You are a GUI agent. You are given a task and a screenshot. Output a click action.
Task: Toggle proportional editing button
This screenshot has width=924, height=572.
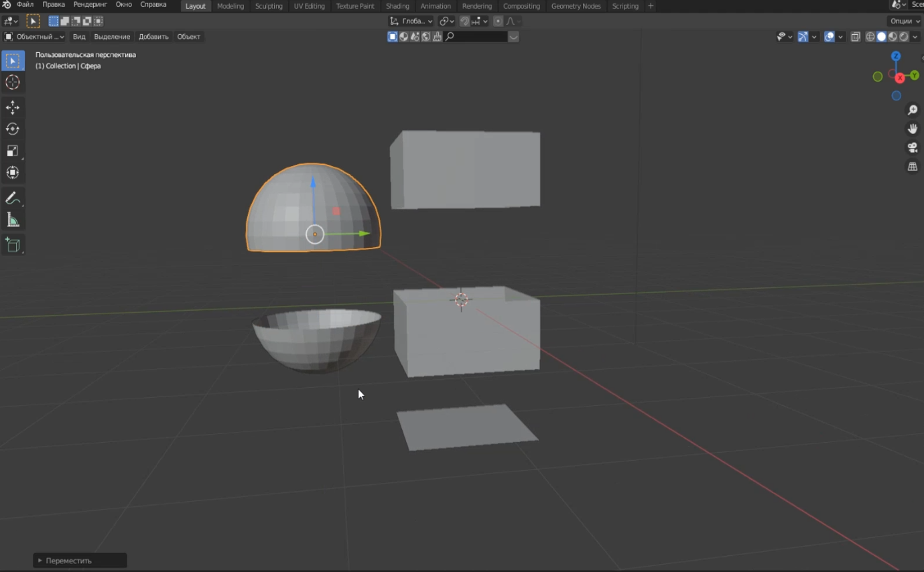click(498, 21)
